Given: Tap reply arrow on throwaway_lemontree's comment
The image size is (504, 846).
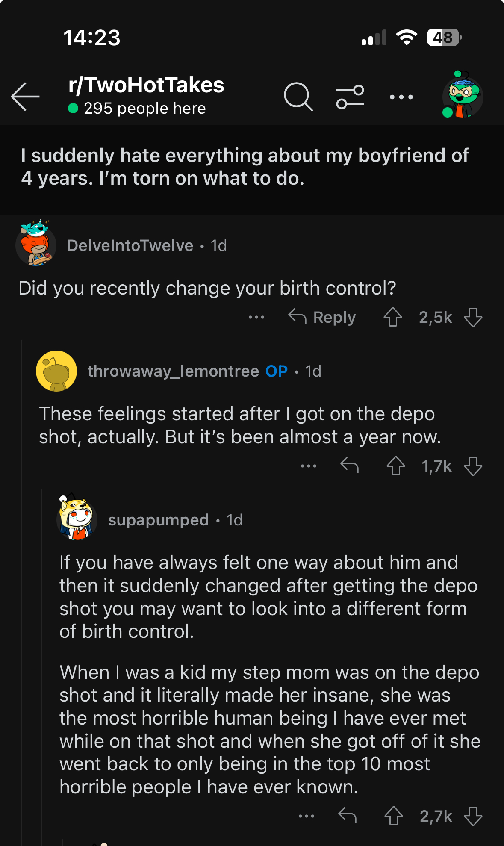Looking at the screenshot, I should click(349, 466).
